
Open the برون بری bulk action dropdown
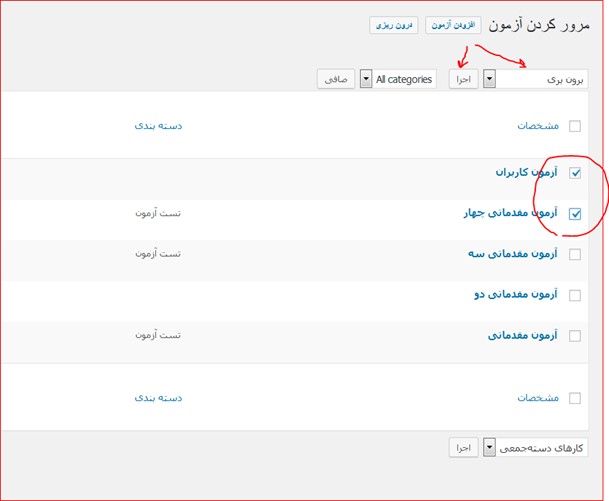[535, 78]
